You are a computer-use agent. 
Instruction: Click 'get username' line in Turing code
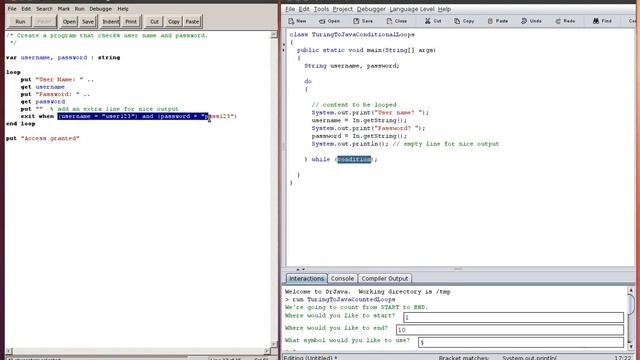tap(42, 87)
